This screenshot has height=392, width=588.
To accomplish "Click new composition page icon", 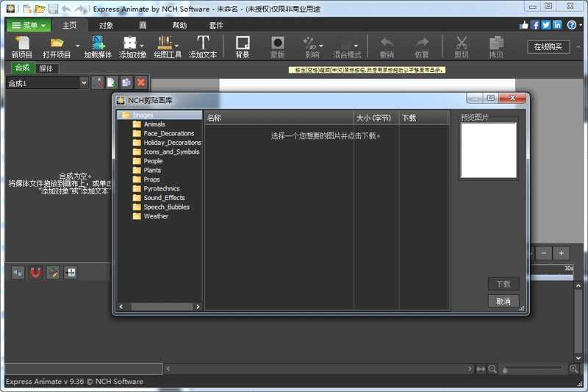I will point(112,82).
